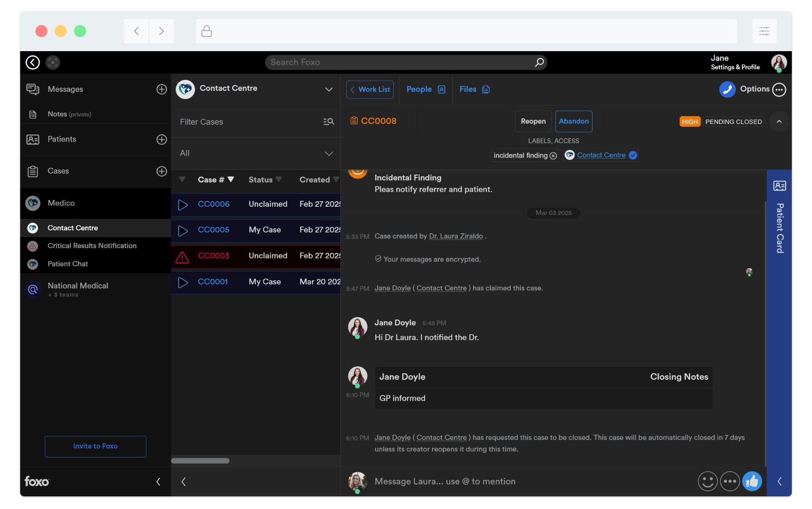Click the Patients ID card icon
The image size is (812, 509).
coord(33,140)
